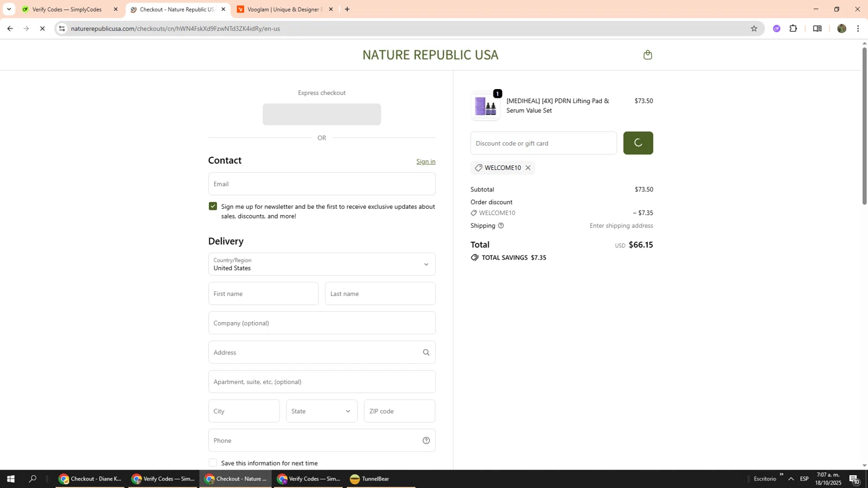Image resolution: width=868 pixels, height=488 pixels.
Task: Click the $66.15 total amount
Action: click(641, 245)
